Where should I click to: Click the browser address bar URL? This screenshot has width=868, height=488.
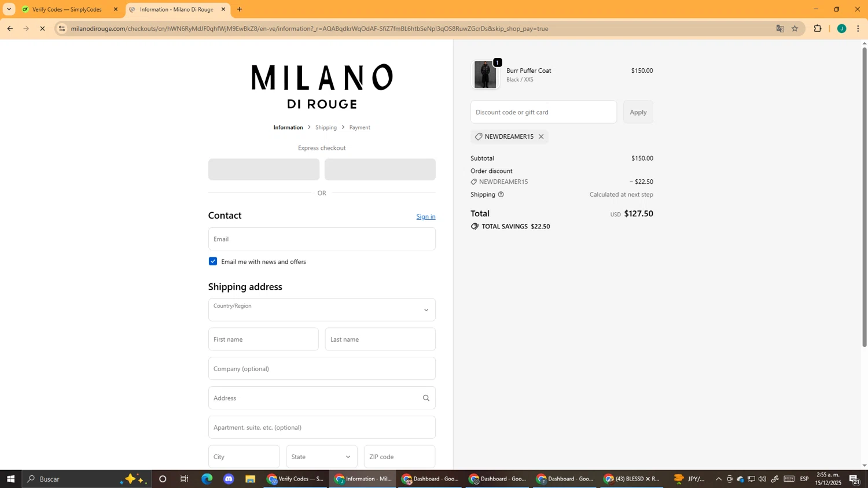(x=310, y=28)
